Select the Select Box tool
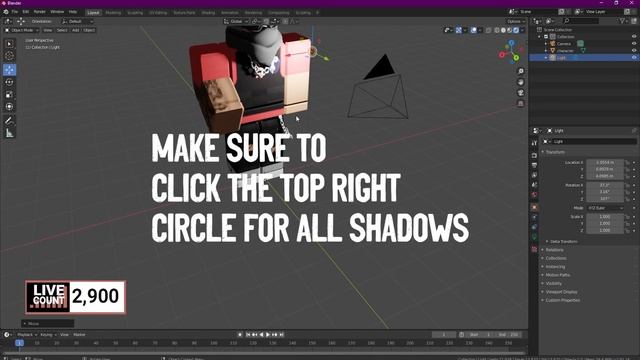 tap(9, 44)
